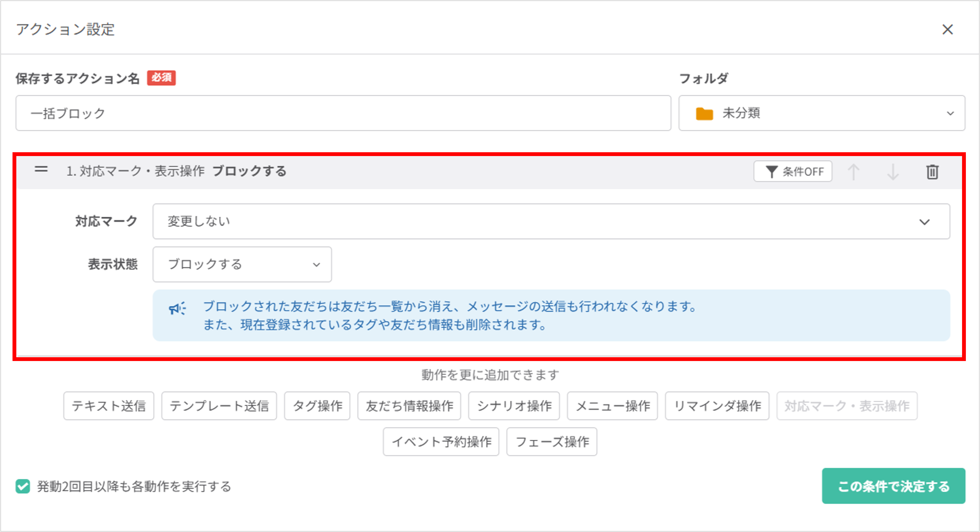Add a テンプレート送信 action

219,406
